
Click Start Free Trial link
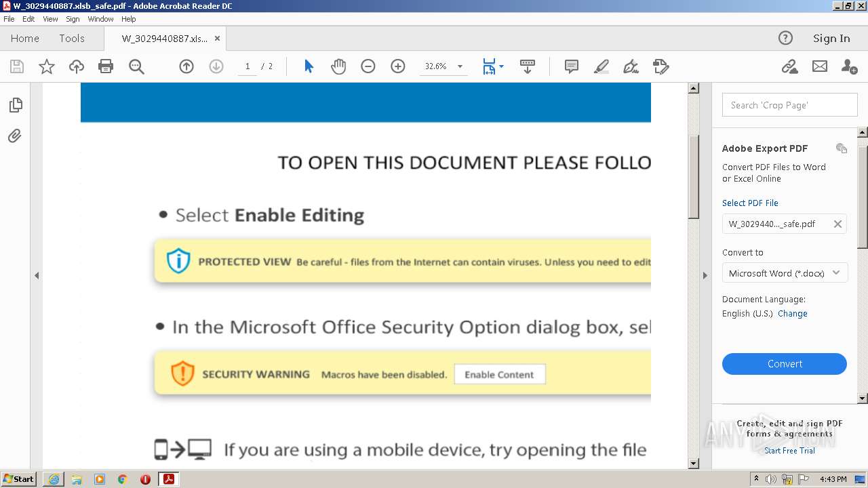coord(790,451)
